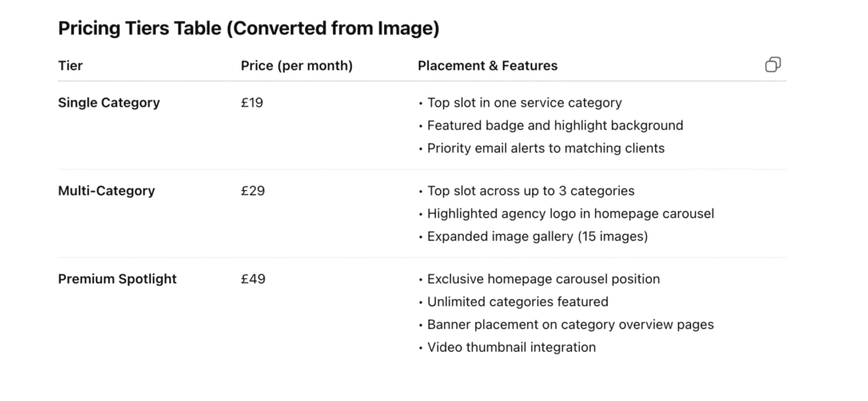Select the Multi-Category tier name
Screen dimensions: 868x401
pyautogui.click(x=106, y=191)
